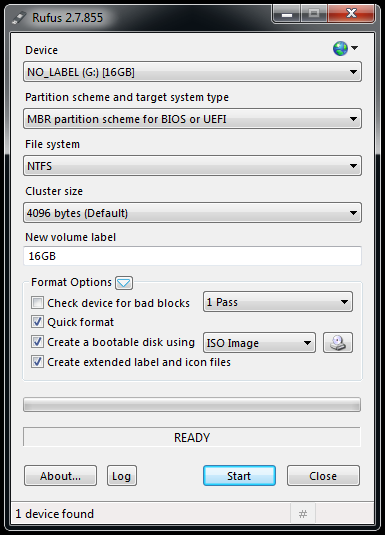
Task: Click the Rufus USB icon in title bar
Action: click(19, 17)
